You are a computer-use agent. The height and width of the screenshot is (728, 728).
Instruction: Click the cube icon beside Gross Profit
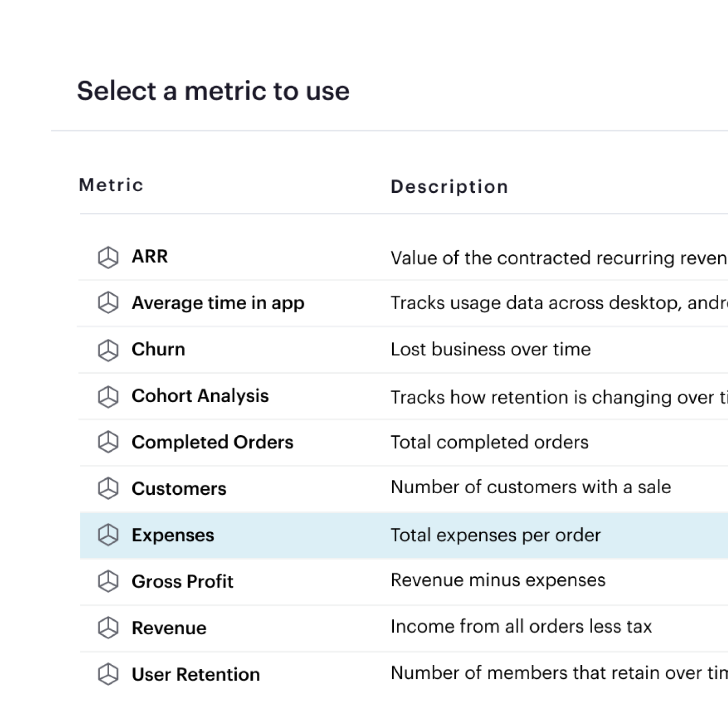[x=108, y=581]
